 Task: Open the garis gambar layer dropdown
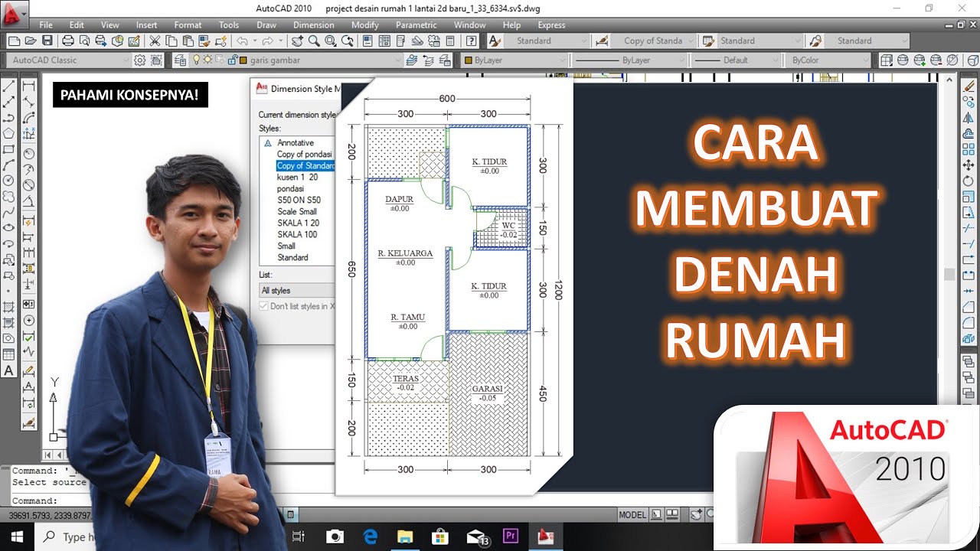pos(296,60)
